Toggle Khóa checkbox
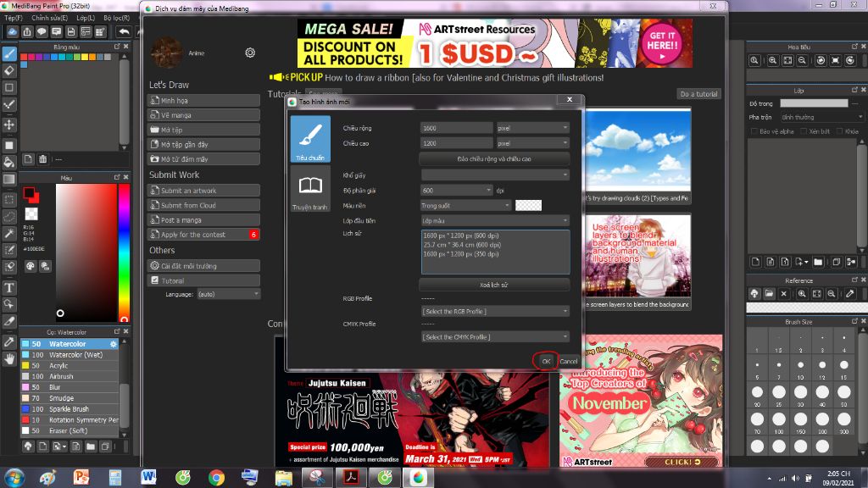 coord(840,131)
